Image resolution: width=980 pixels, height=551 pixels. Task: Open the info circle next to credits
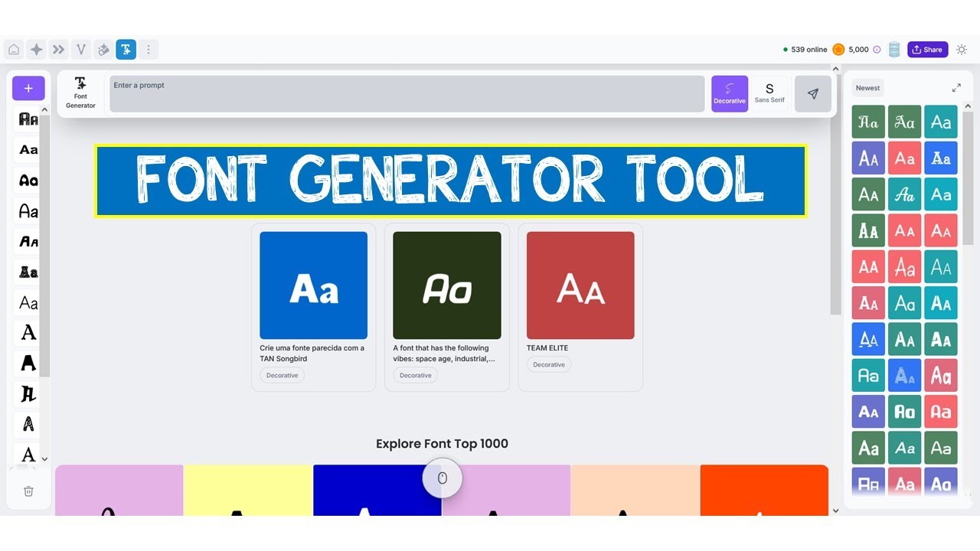[877, 50]
